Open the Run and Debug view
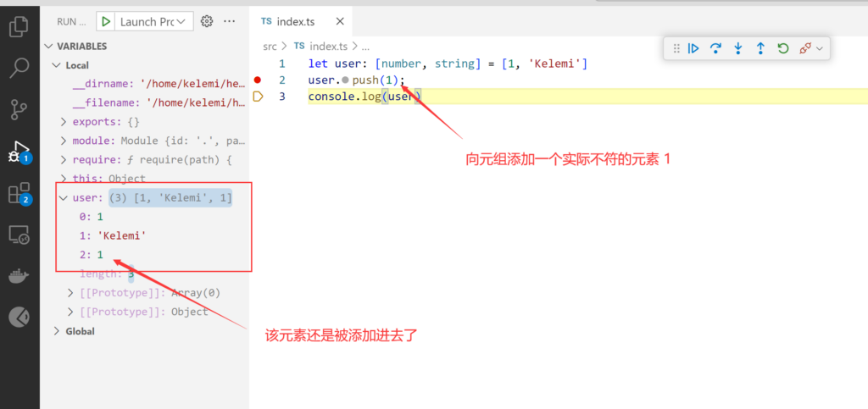 click(x=19, y=151)
